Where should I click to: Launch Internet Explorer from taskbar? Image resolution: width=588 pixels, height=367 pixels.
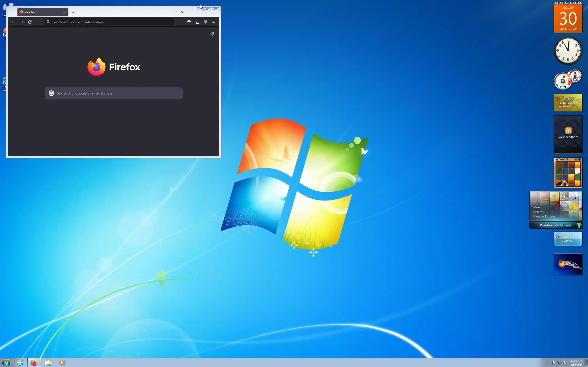tap(20, 363)
